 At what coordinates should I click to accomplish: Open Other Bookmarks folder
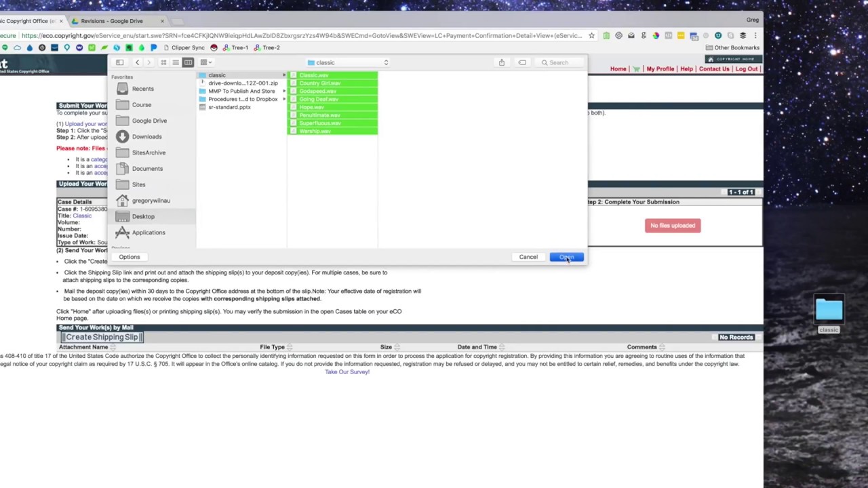click(732, 47)
